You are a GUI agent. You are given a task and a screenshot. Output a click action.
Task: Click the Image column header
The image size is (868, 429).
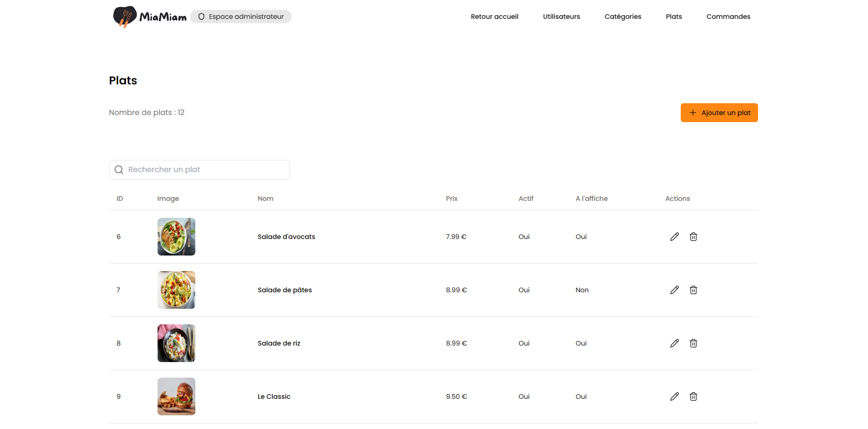click(x=168, y=198)
